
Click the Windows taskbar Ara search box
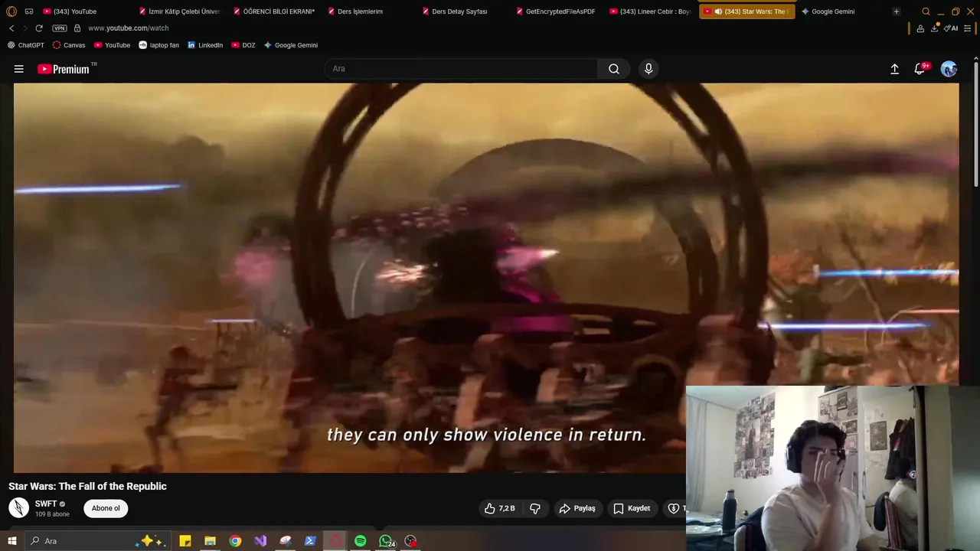tap(97, 541)
